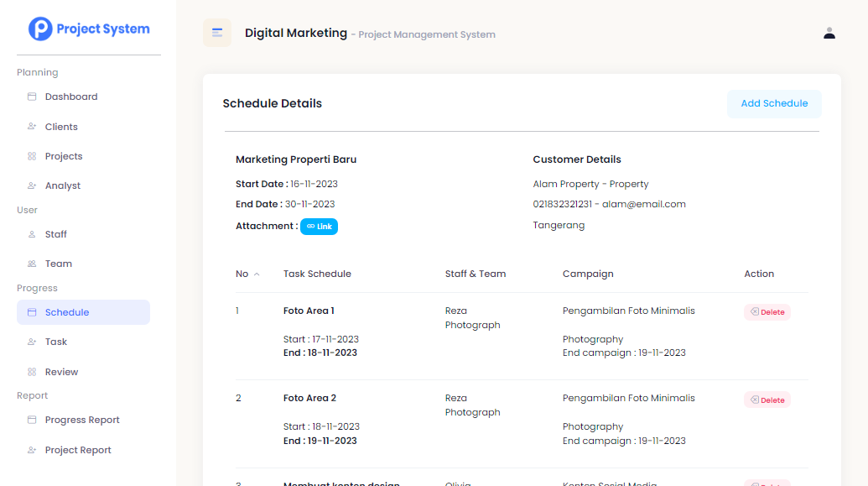Click the Schedule Details heading
Image resolution: width=868 pixels, height=486 pixels.
point(273,103)
